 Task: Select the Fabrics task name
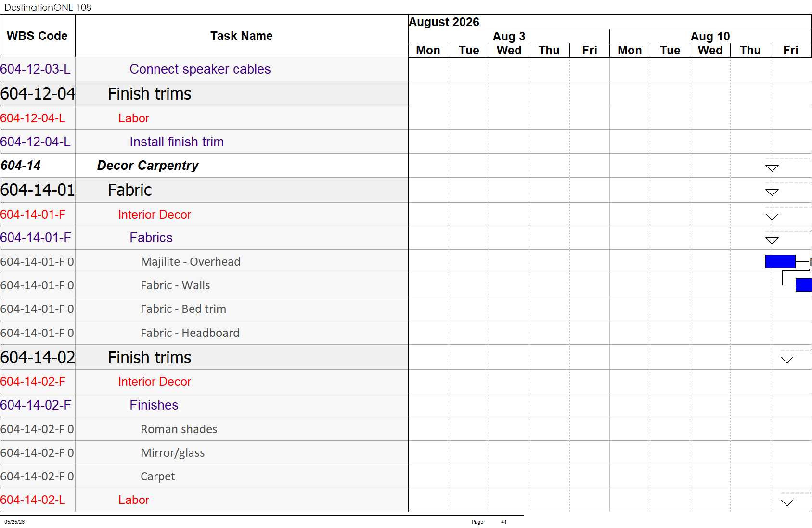click(x=151, y=238)
